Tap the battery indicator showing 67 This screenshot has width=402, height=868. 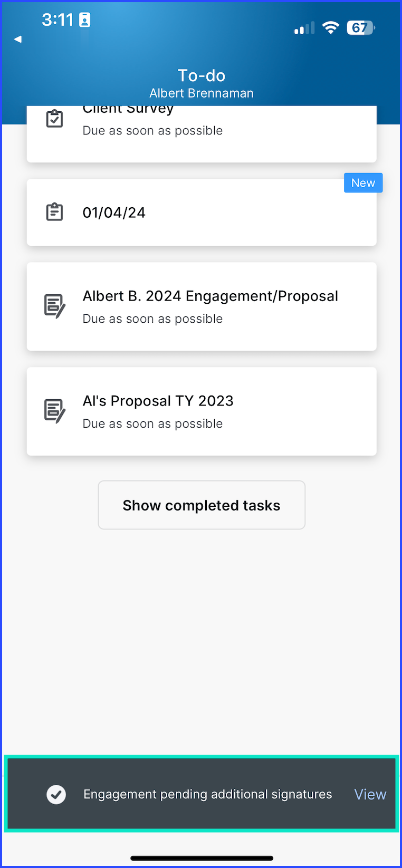tap(361, 28)
